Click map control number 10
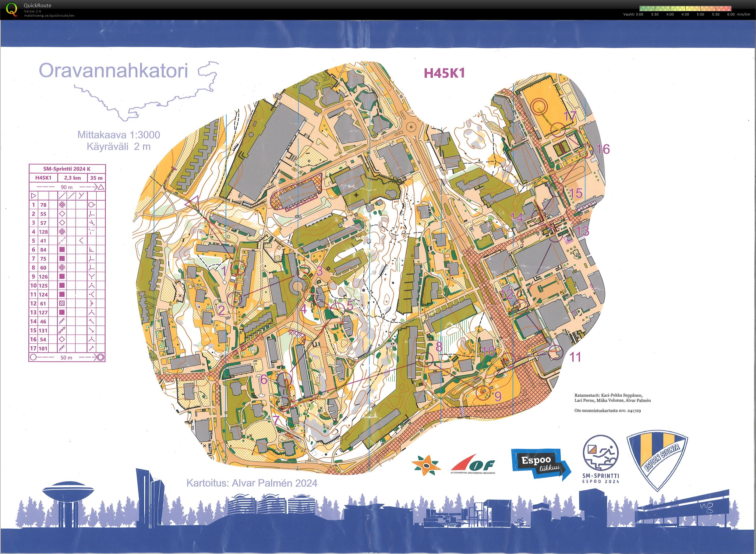Viewport: 756px width, 554px height. [x=488, y=351]
